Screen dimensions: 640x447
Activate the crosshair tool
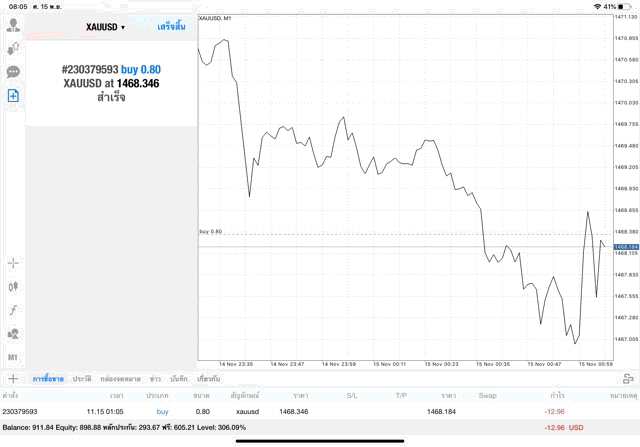pos(13,263)
